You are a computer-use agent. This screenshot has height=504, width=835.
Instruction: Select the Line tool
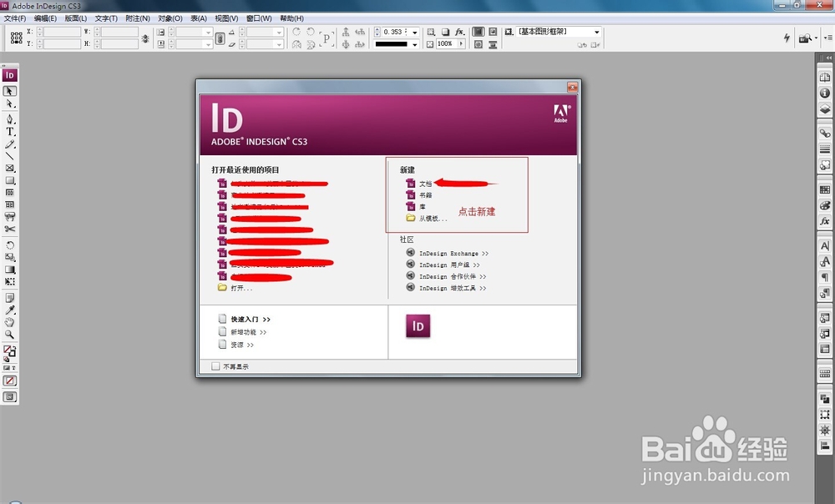coord(9,156)
